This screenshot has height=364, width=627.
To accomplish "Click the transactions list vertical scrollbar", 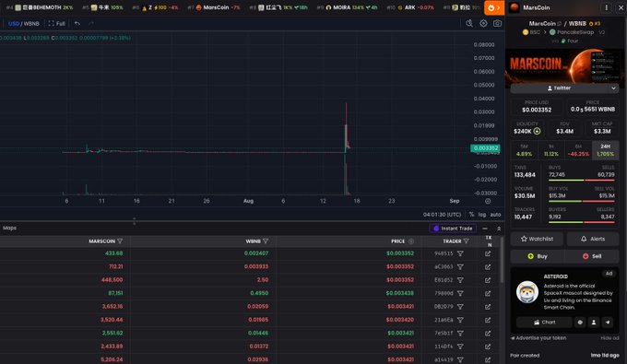I will [502, 260].
